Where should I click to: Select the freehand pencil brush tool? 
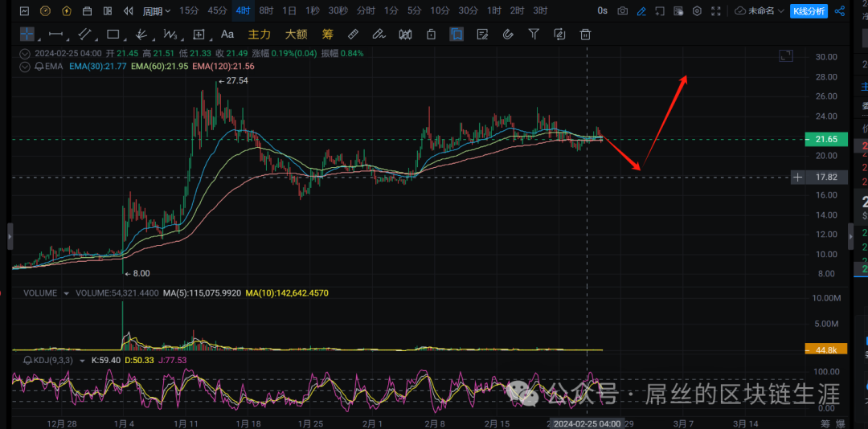pos(379,35)
